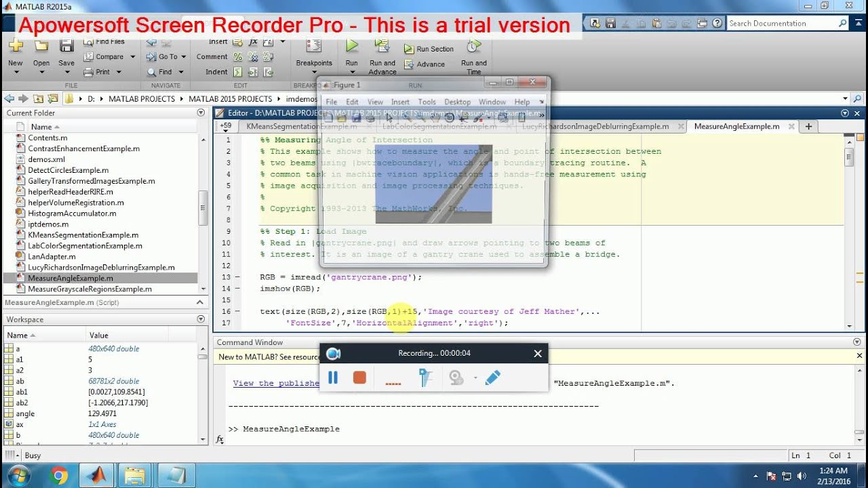Click the Compare files icon
This screenshot has width=868, height=488.
click(x=88, y=57)
